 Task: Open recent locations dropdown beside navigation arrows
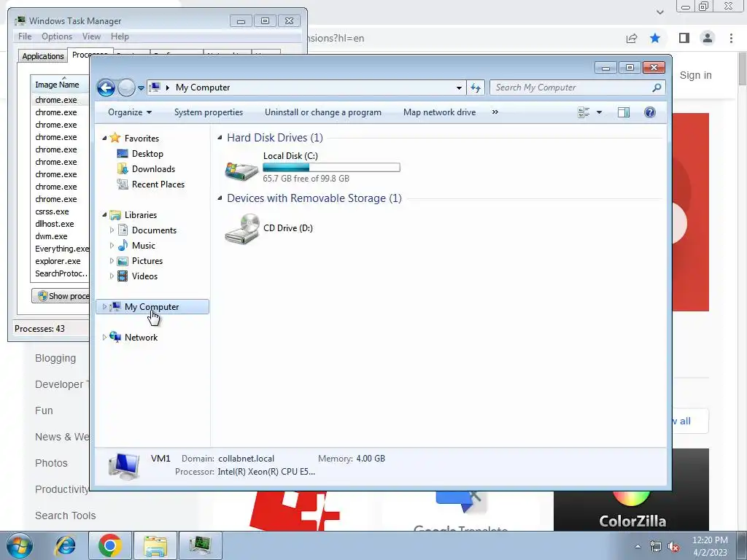[141, 88]
